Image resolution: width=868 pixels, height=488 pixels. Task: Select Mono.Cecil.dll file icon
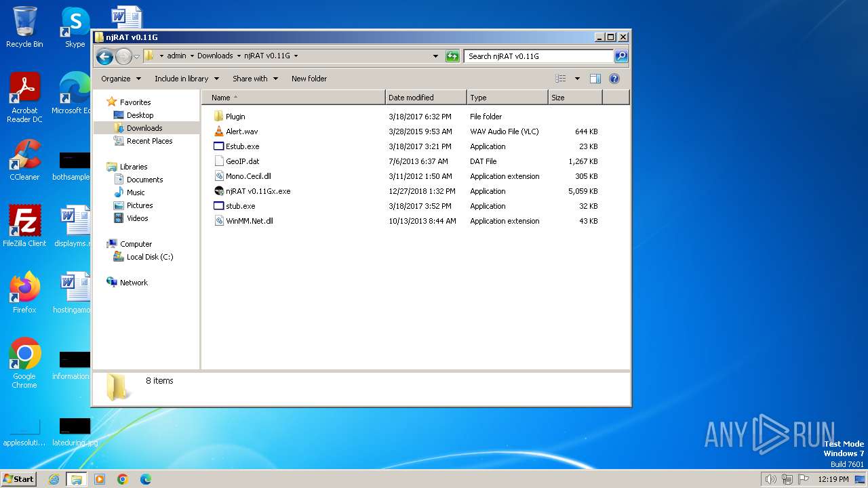click(218, 176)
